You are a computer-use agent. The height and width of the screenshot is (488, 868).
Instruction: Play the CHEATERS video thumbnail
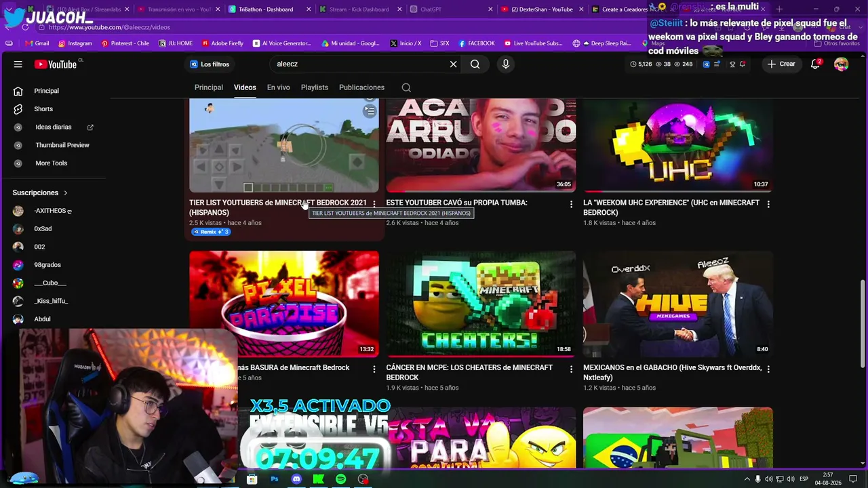[481, 304]
